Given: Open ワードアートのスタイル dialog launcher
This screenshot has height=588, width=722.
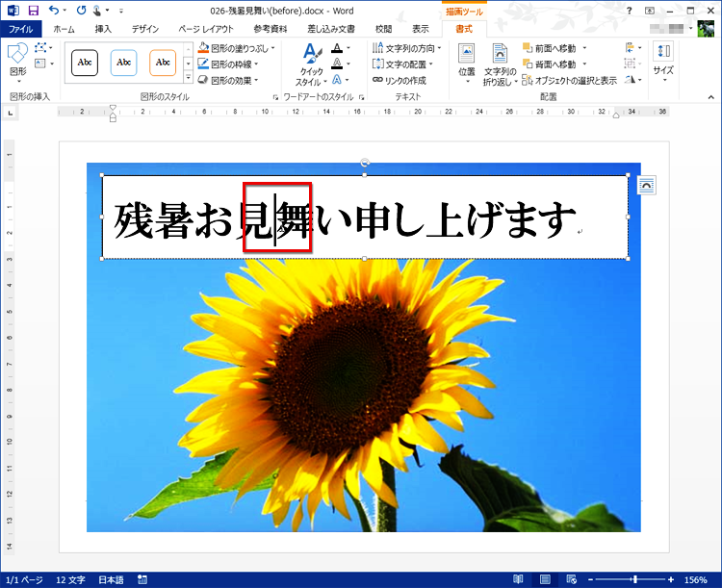Looking at the screenshot, I should click(361, 97).
